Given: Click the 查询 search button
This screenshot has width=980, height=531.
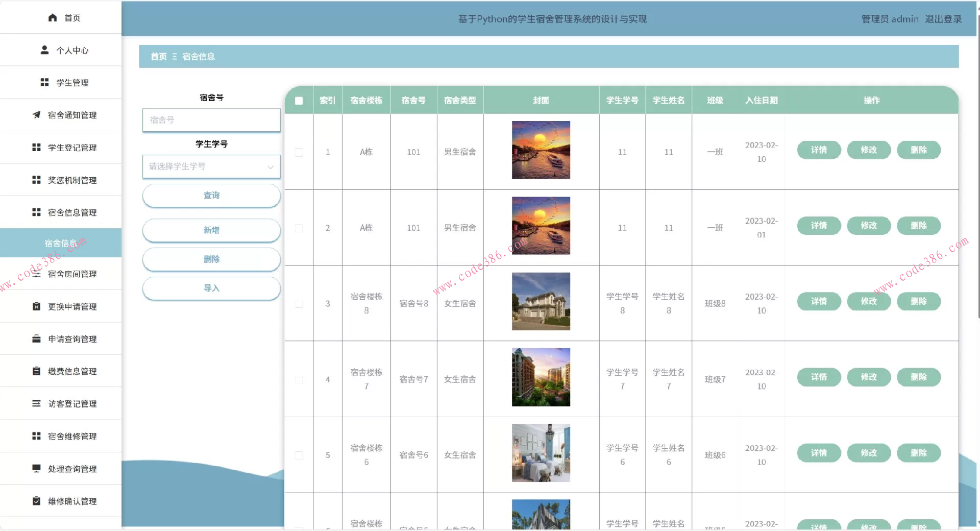Looking at the screenshot, I should coord(211,196).
